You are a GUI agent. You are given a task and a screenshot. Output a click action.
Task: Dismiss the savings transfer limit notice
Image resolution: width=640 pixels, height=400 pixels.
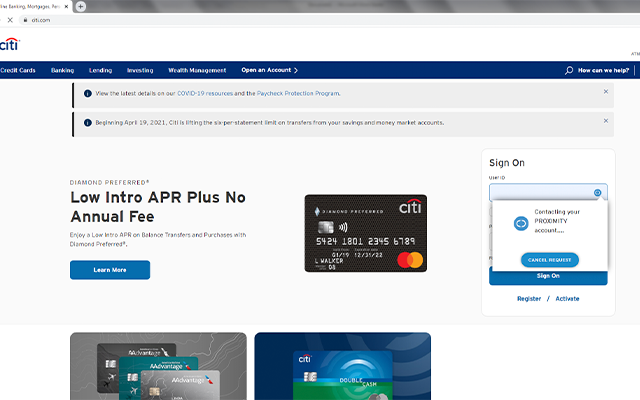coord(606,121)
